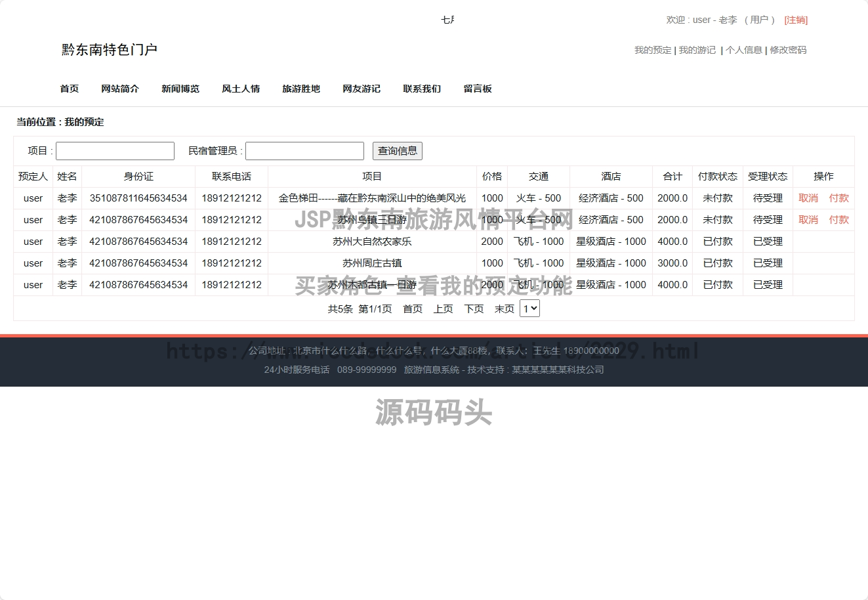The image size is (868, 600).
Task: Select the 受理状态 column header
Action: (768, 177)
